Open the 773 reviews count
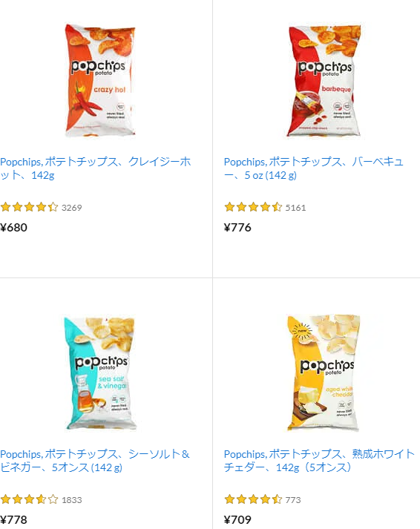Image resolution: width=420 pixels, height=529 pixels. tap(293, 500)
